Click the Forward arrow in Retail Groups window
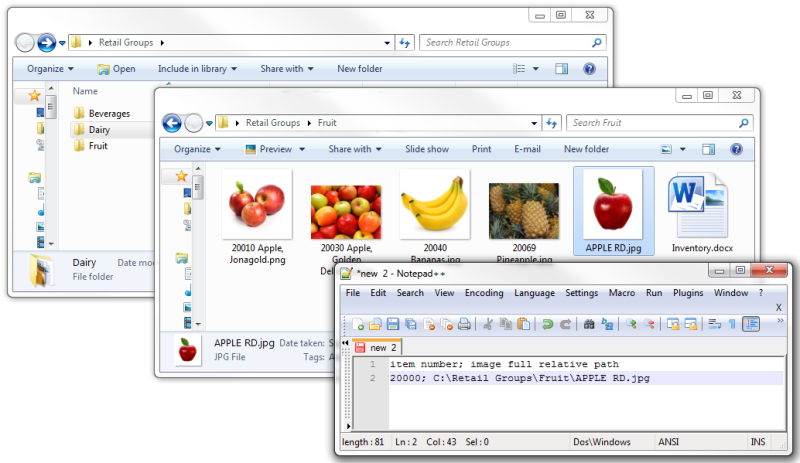 [46, 43]
